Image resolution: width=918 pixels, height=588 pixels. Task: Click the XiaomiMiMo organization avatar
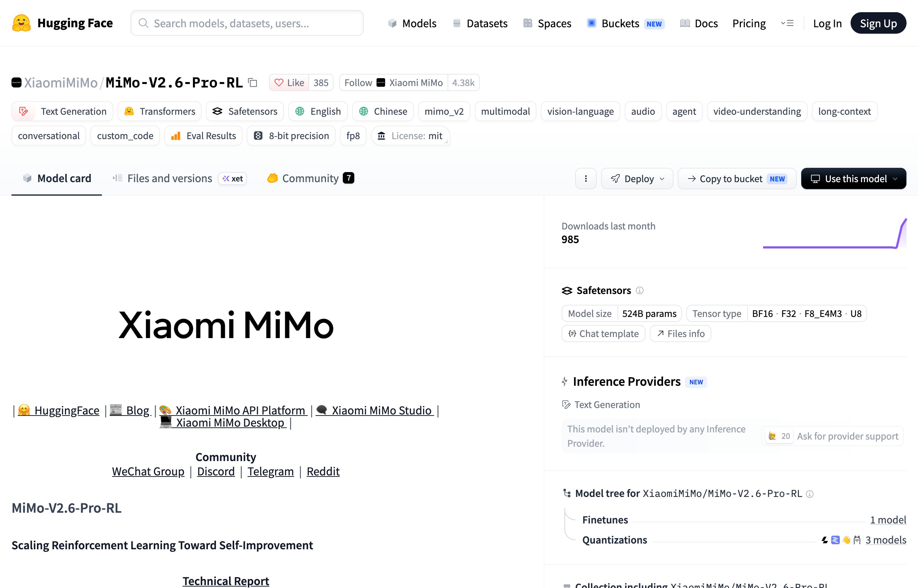tap(16, 82)
